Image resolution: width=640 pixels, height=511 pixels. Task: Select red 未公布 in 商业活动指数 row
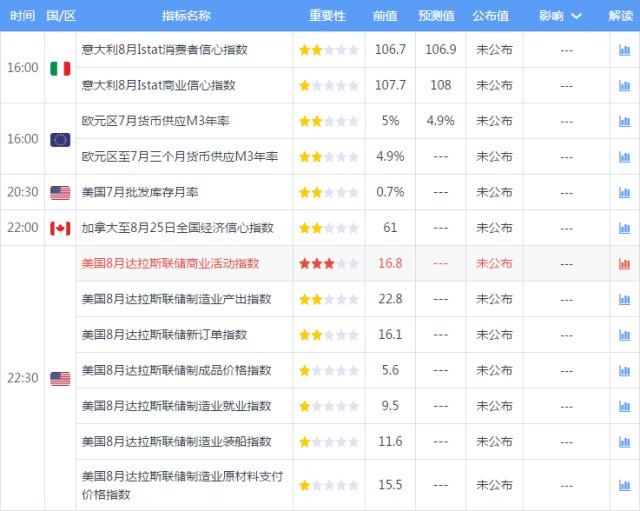point(494,263)
